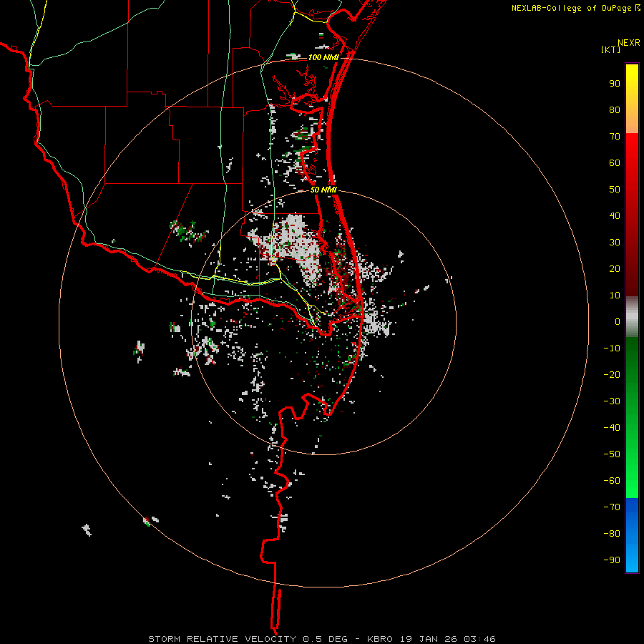Click the -30 value on velocity scale
This screenshot has height=644, width=644.
pyautogui.click(x=612, y=401)
